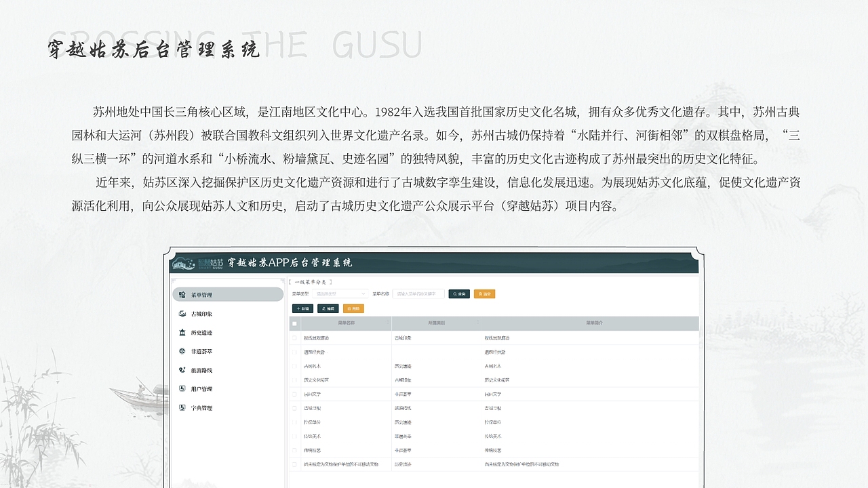The height and width of the screenshot is (488, 868).
Task: Click the 一级菜单分类 section heading
Action: (x=311, y=282)
